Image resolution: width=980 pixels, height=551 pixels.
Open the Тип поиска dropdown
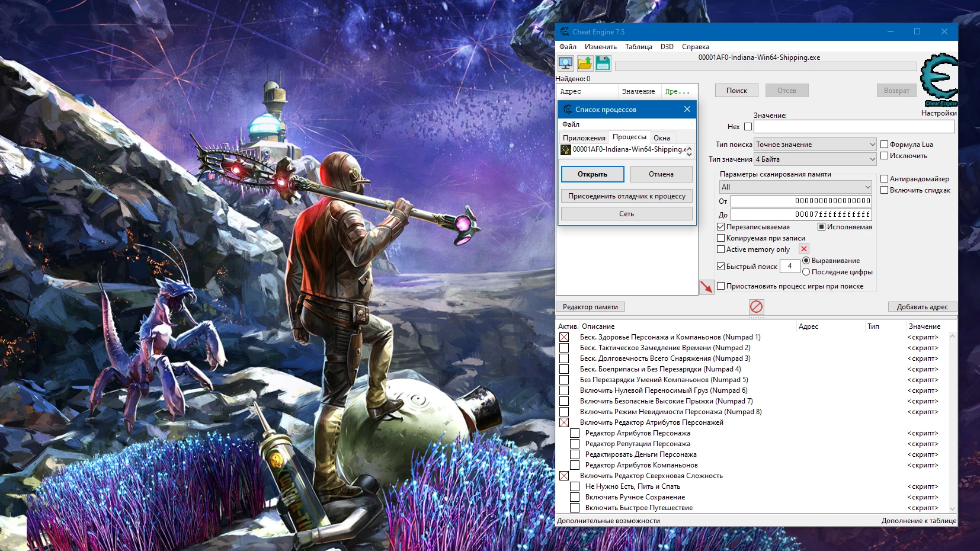click(815, 144)
